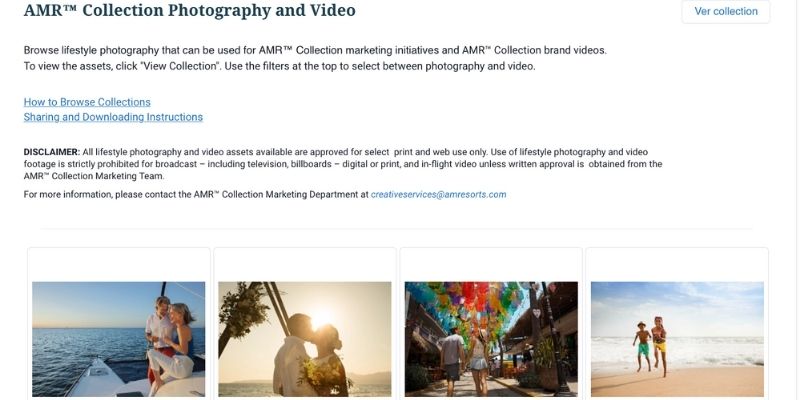Click the 'Browse lifestyle photography' intro sentence
The image size is (800, 400).
pos(315,50)
